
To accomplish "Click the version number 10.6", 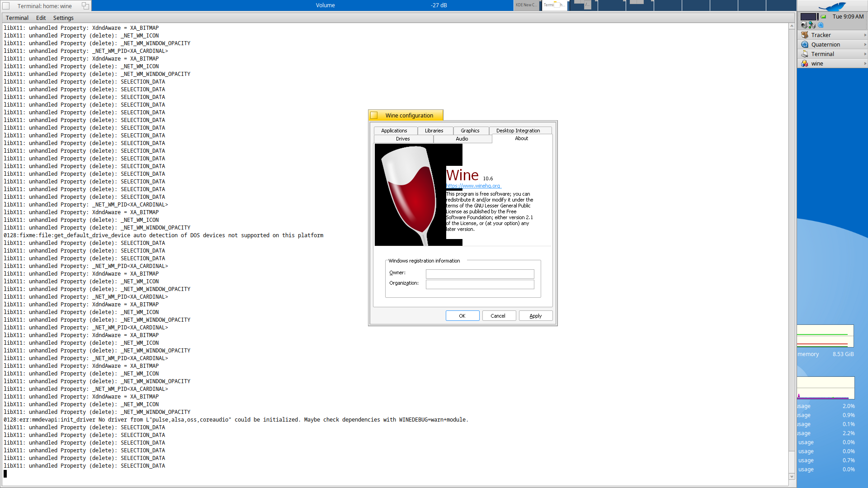I will [488, 179].
